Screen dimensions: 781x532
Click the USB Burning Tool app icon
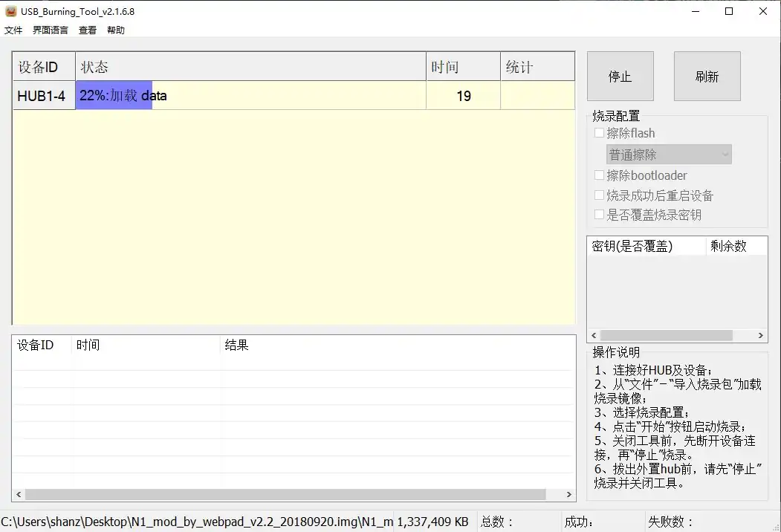pos(10,11)
